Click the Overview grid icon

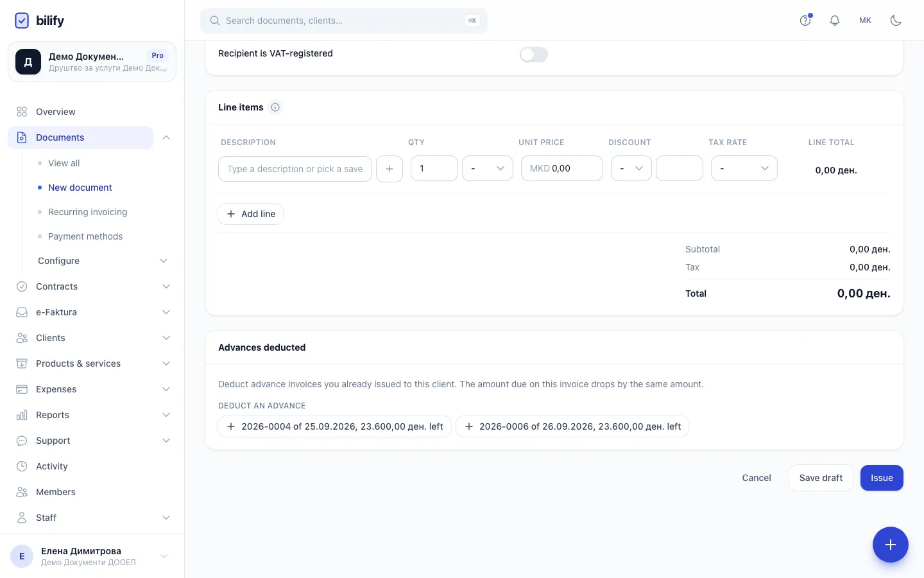click(22, 112)
